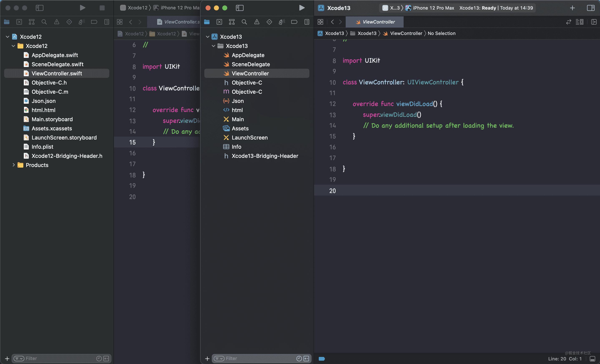Click Filter field in Xcode13 navigator
The width and height of the screenshot is (600, 364).
point(261,358)
